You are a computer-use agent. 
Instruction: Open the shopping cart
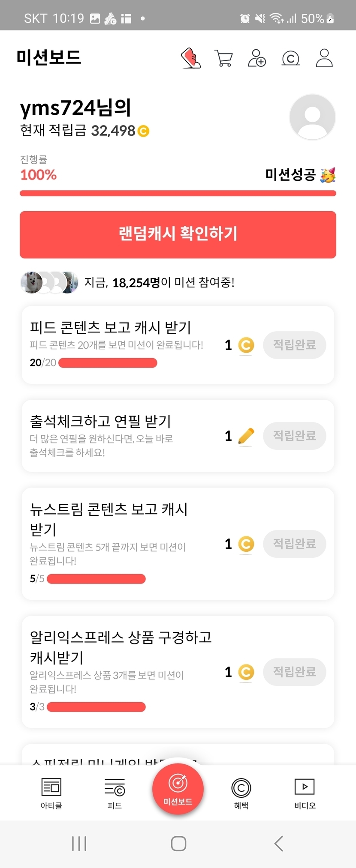click(223, 58)
